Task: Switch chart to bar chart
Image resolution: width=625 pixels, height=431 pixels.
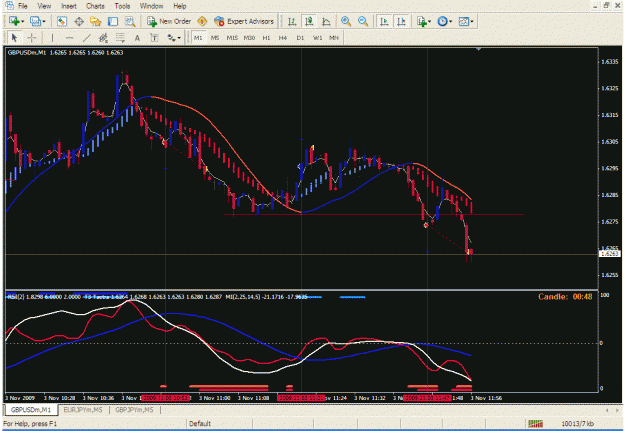Action: [292, 22]
